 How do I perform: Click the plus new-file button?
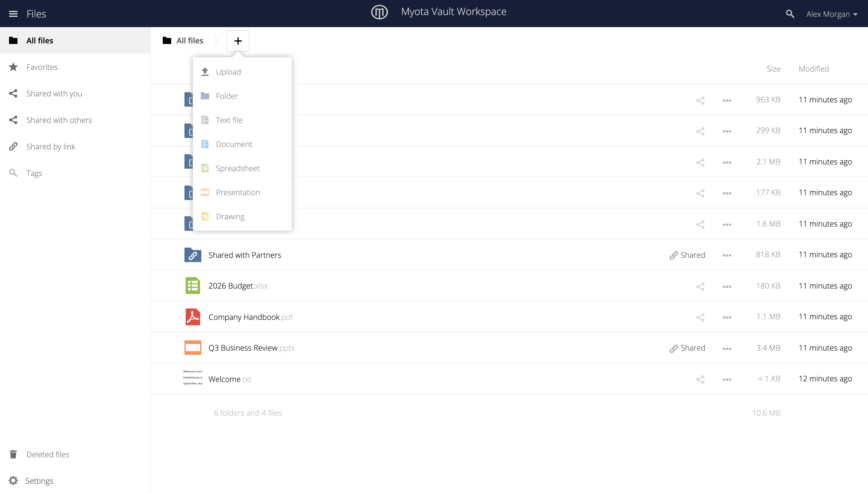tap(238, 41)
